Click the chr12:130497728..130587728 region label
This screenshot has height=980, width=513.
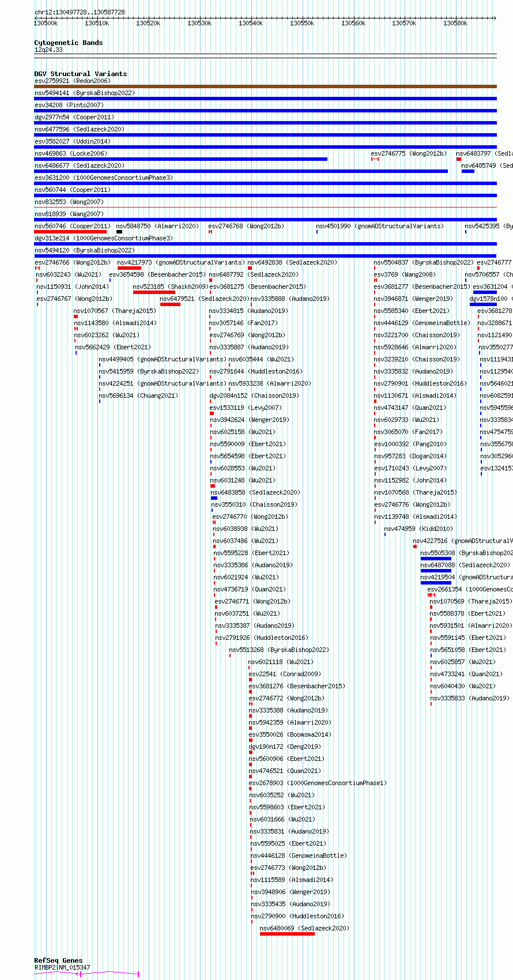click(x=80, y=12)
